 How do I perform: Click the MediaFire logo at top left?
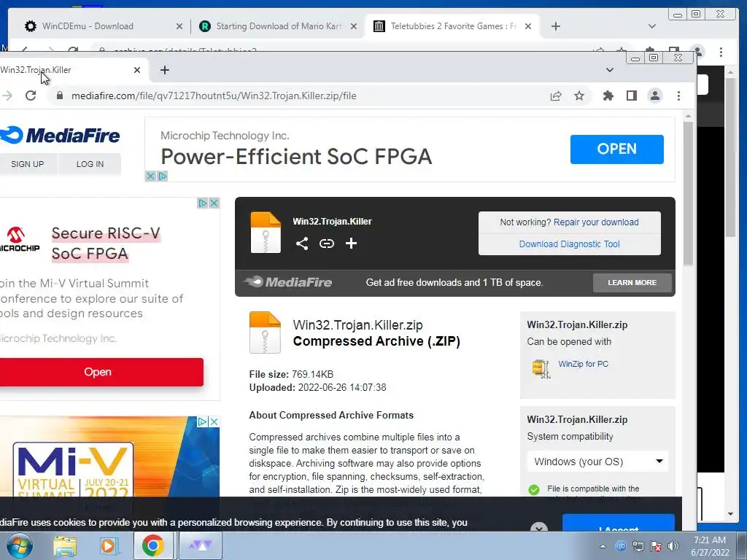[60, 135]
